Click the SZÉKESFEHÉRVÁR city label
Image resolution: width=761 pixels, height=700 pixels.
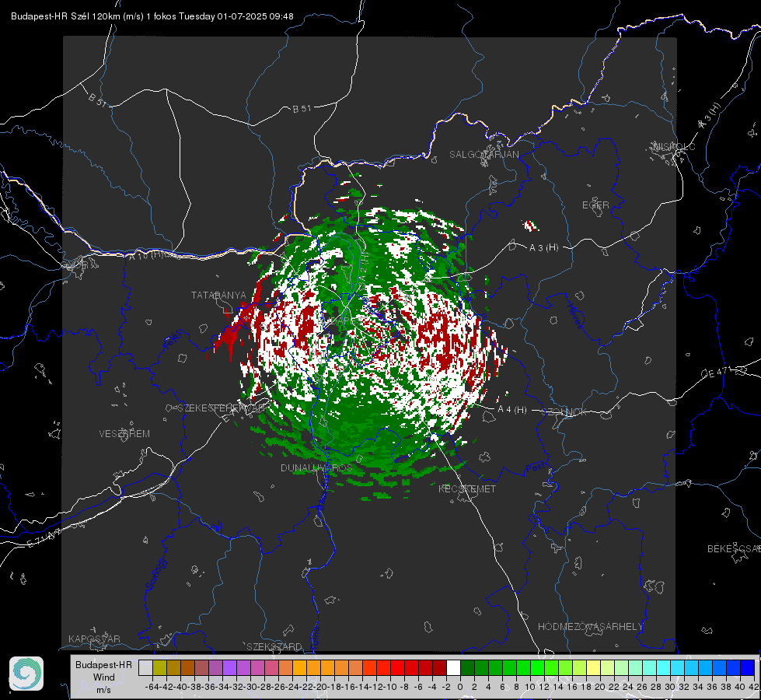(x=222, y=408)
